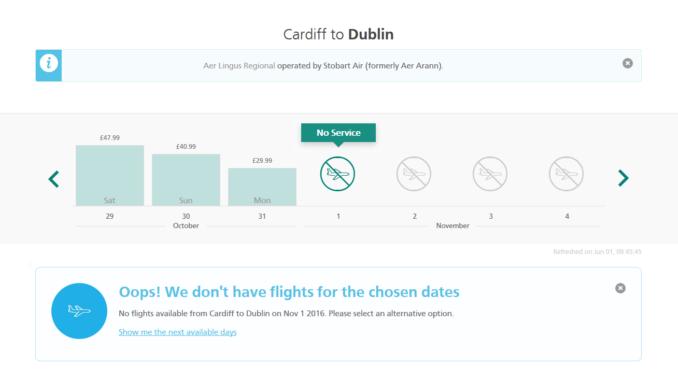Select the no-service plane icon for November 2
Screen dimensions: 678x381
414,174
